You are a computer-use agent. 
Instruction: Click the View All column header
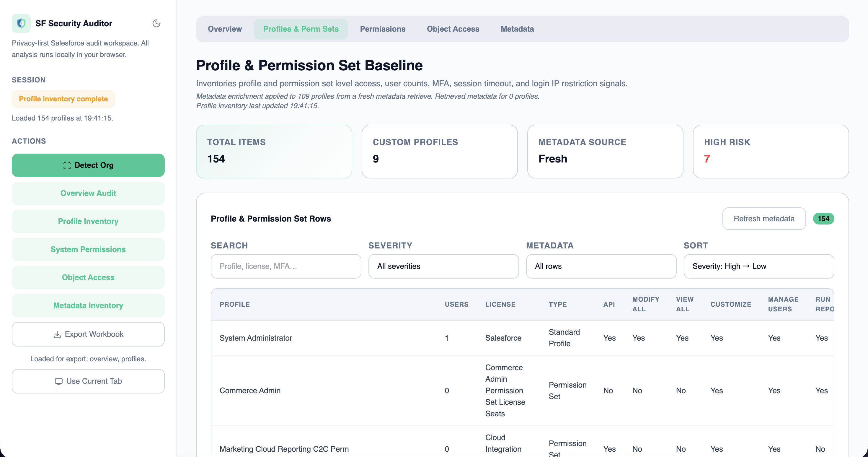(x=685, y=304)
